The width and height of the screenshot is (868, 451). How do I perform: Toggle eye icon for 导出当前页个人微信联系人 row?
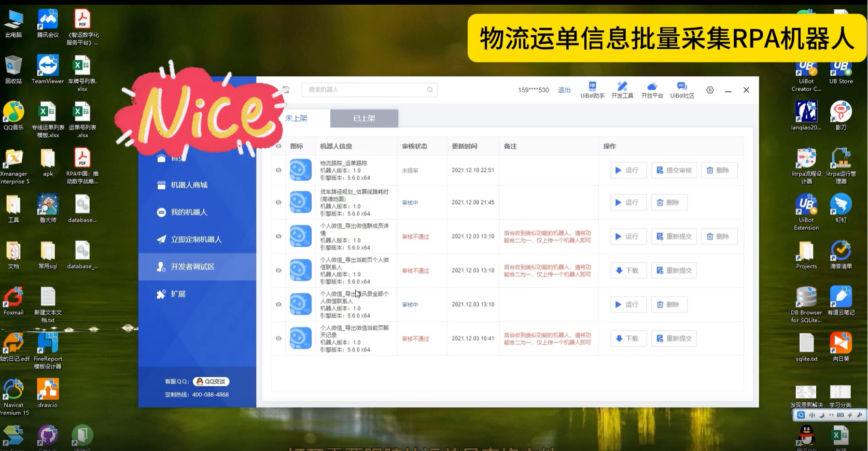(278, 271)
